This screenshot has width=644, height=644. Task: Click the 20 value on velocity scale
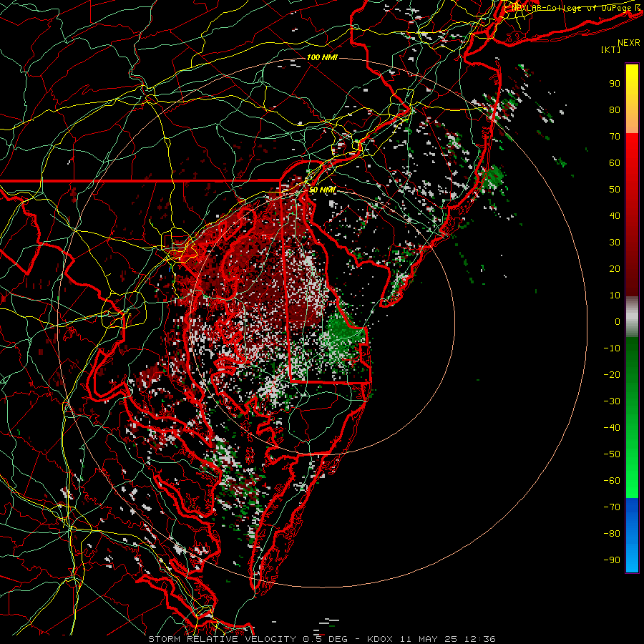[615, 269]
